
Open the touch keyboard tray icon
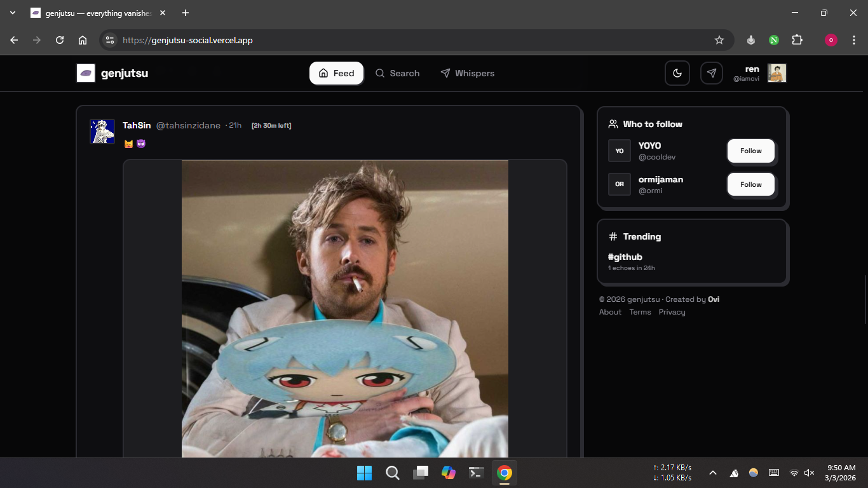[x=774, y=473]
